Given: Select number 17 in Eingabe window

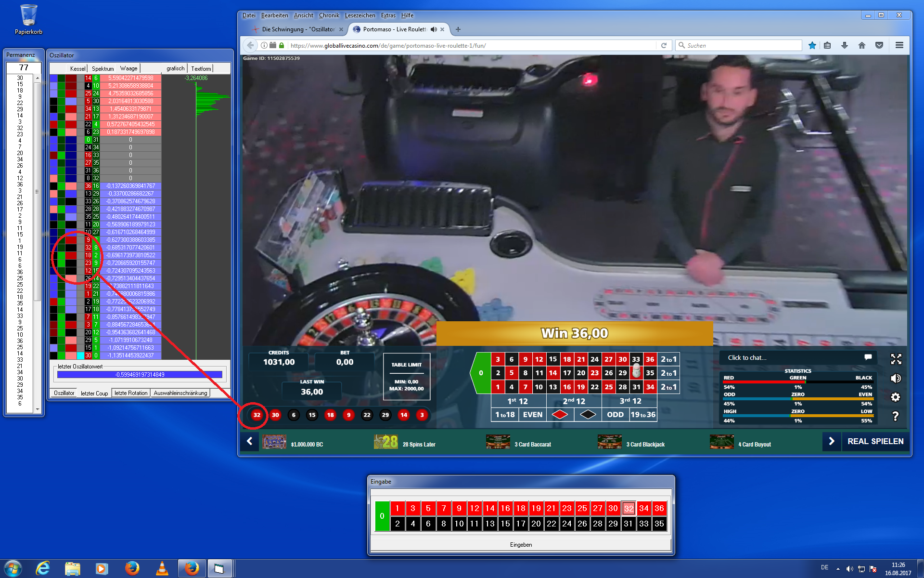Looking at the screenshot, I should [521, 524].
